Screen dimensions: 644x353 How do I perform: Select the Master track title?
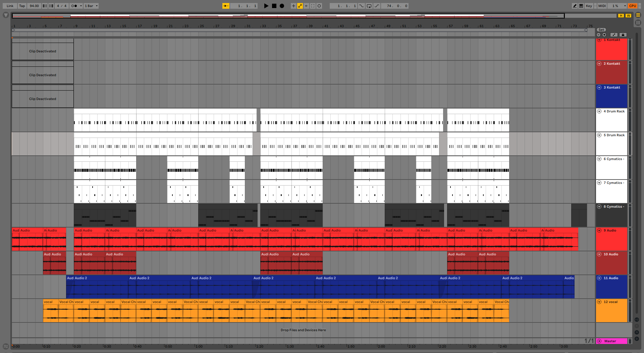click(x=610, y=341)
